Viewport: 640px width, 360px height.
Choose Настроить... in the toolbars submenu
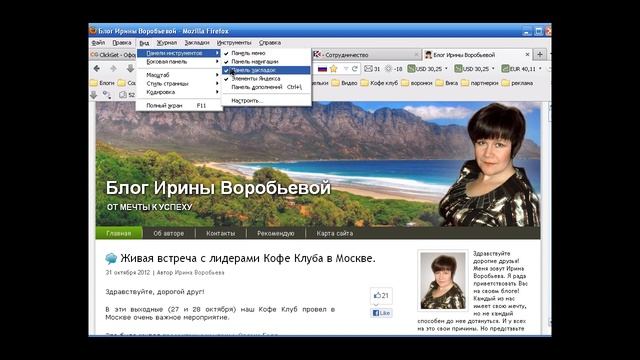tap(267, 100)
